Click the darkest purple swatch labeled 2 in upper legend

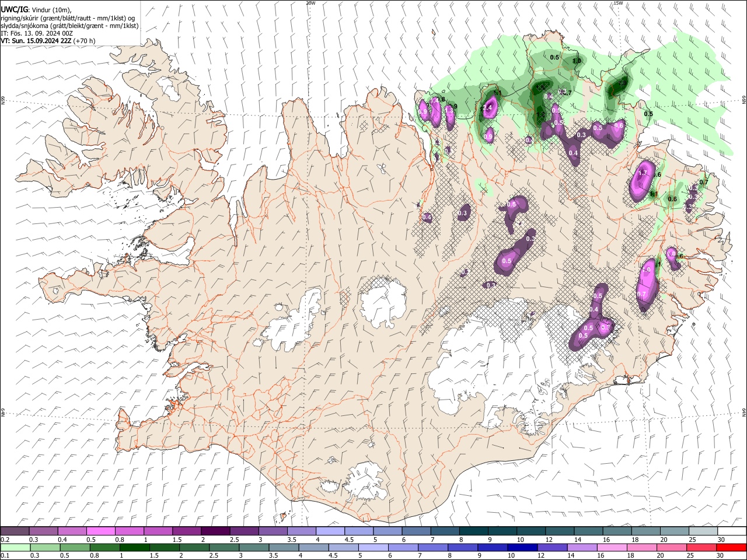coord(215,531)
